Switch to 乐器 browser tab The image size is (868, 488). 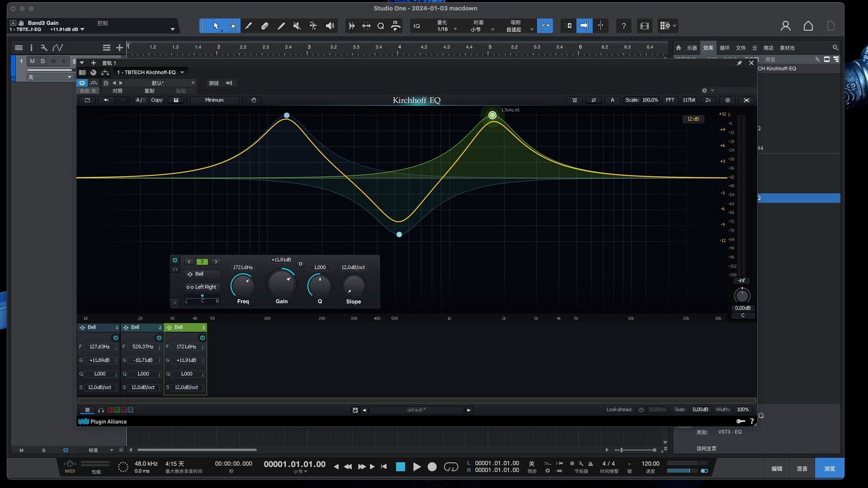pyautogui.click(x=692, y=47)
